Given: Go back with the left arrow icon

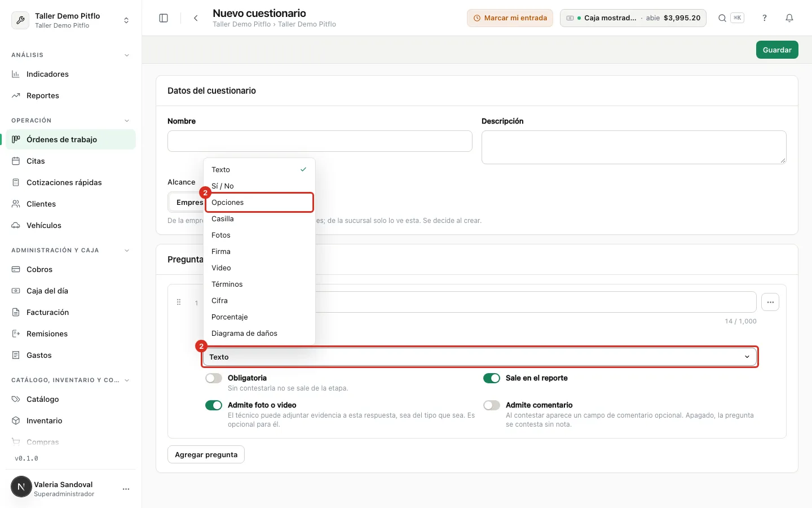Looking at the screenshot, I should tap(196, 18).
